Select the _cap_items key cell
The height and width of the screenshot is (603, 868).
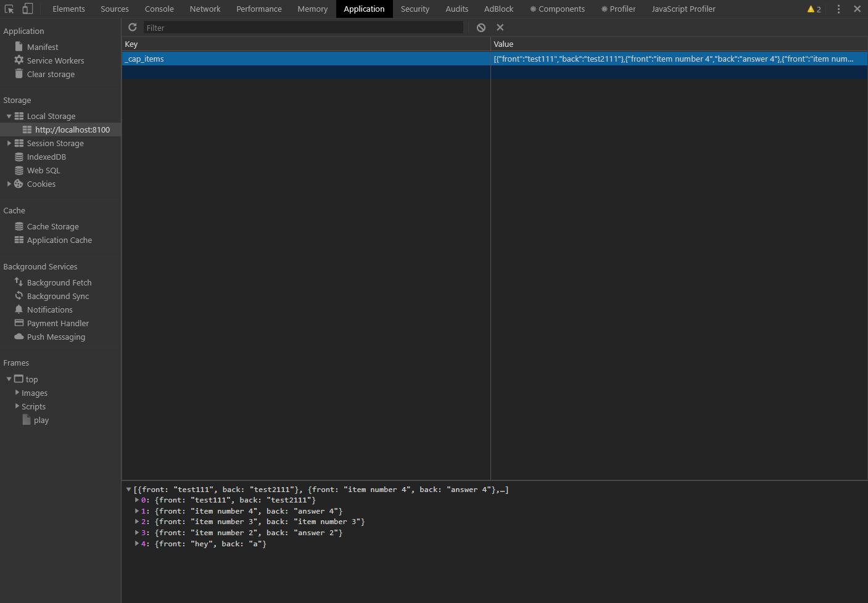click(306, 59)
